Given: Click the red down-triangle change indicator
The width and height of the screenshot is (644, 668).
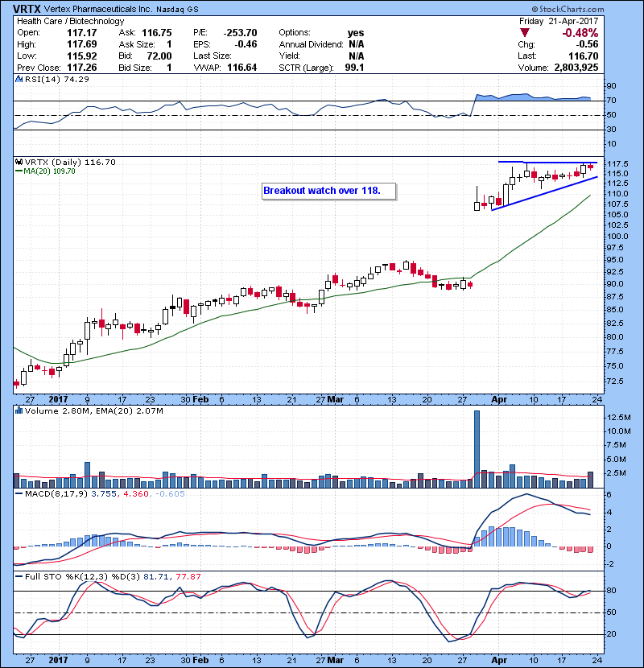Looking at the screenshot, I should (x=525, y=33).
